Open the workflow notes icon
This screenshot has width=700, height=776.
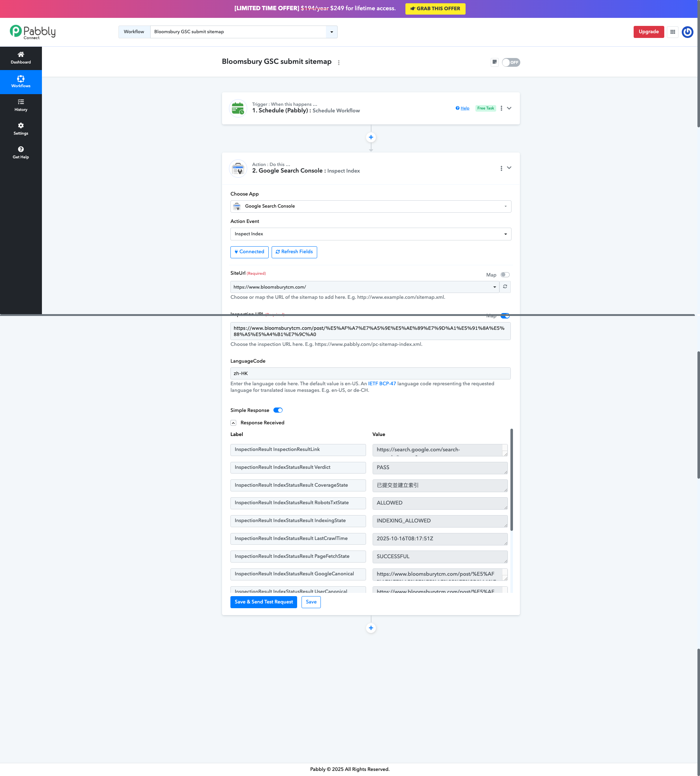pos(495,62)
